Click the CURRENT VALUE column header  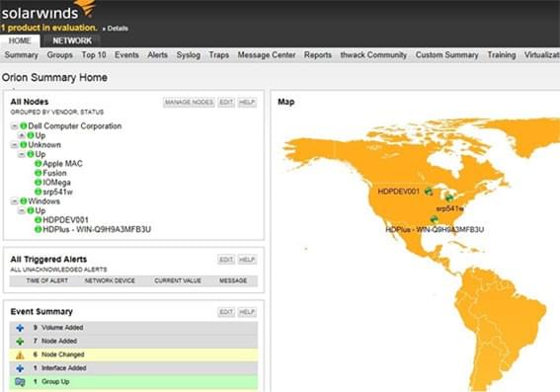178,280
